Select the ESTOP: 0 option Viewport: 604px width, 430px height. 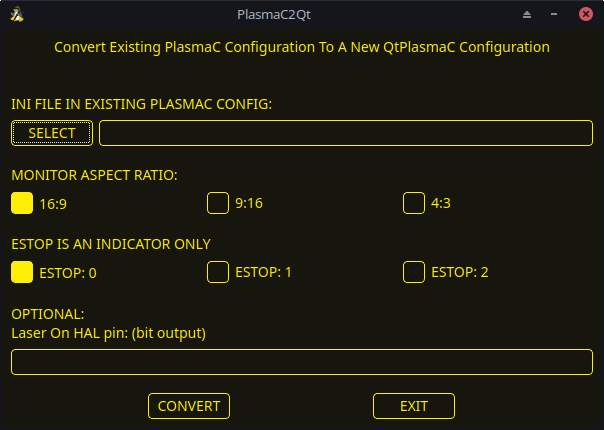(x=22, y=271)
